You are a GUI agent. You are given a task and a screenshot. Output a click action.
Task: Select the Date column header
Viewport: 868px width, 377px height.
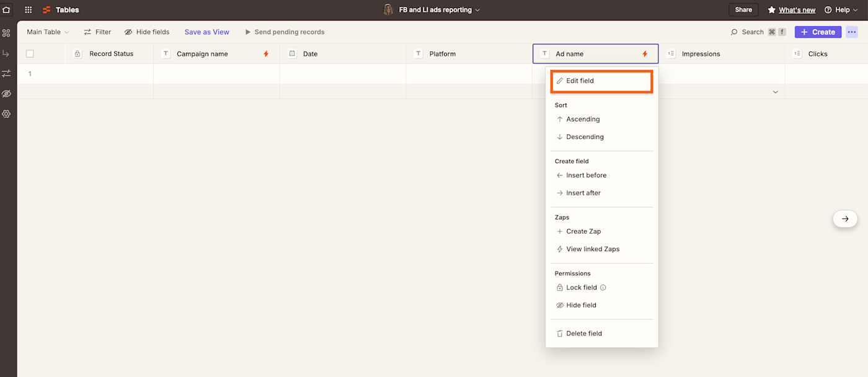(x=343, y=54)
